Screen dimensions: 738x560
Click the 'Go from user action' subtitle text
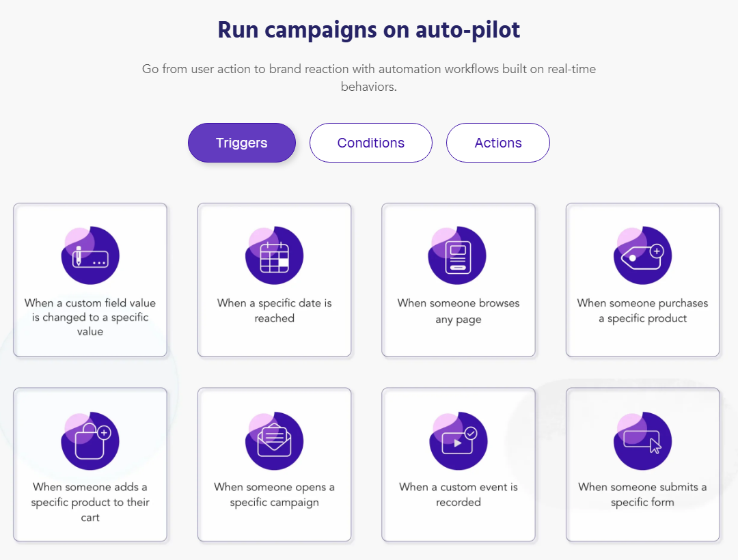tap(369, 78)
